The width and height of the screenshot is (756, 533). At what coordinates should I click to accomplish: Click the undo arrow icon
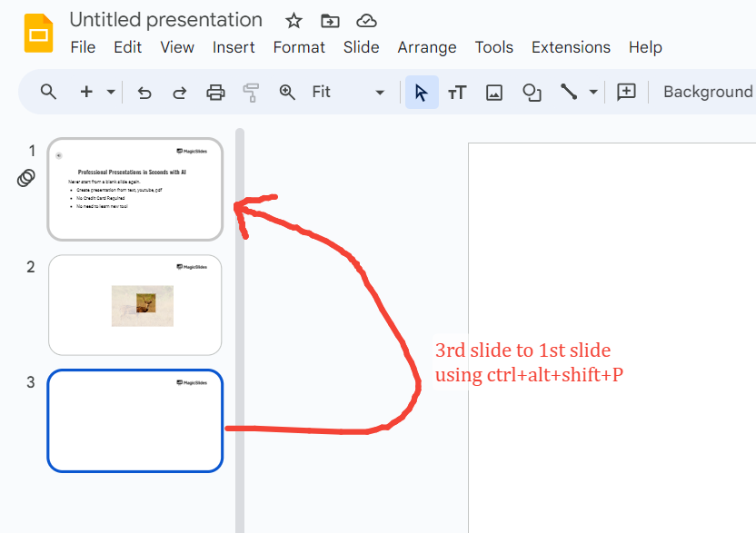pyautogui.click(x=144, y=92)
